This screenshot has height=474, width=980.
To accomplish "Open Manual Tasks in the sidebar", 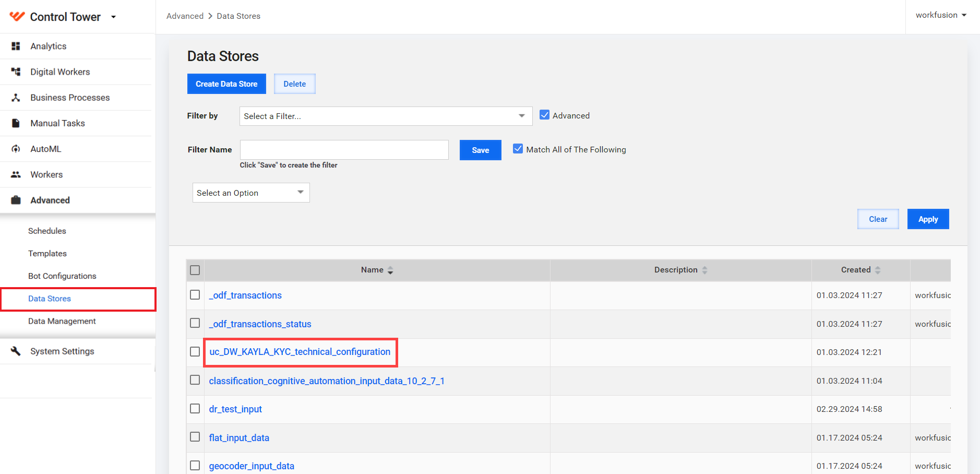I will (57, 123).
